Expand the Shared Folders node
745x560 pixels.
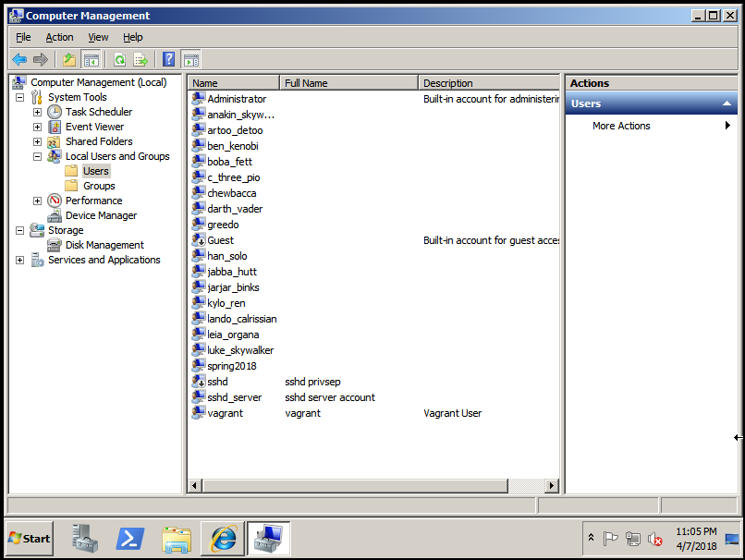37,141
